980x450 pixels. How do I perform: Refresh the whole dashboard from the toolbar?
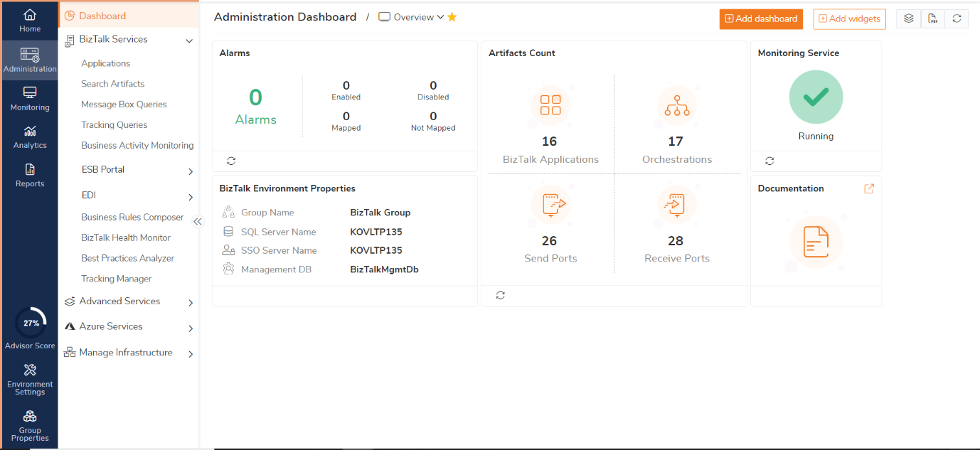point(957,19)
